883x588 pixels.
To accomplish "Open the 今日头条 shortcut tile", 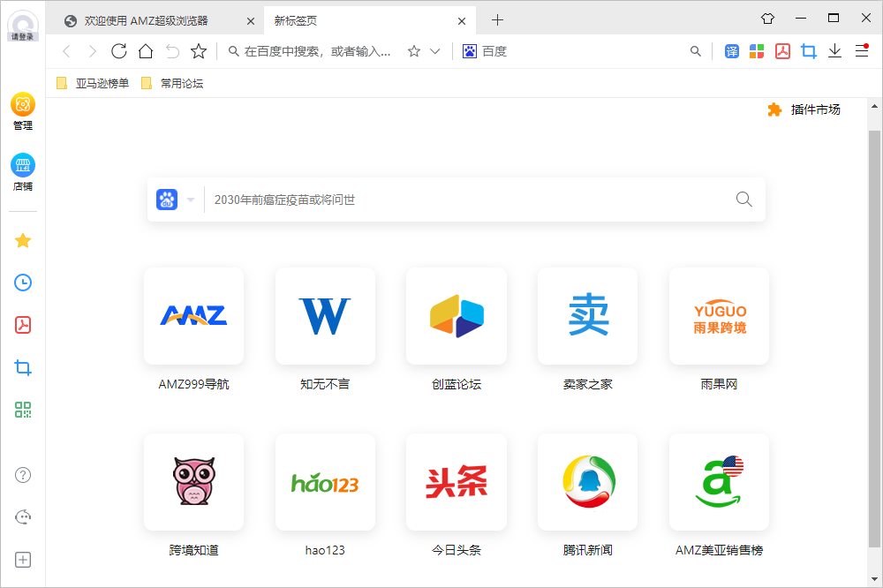I will [x=457, y=482].
